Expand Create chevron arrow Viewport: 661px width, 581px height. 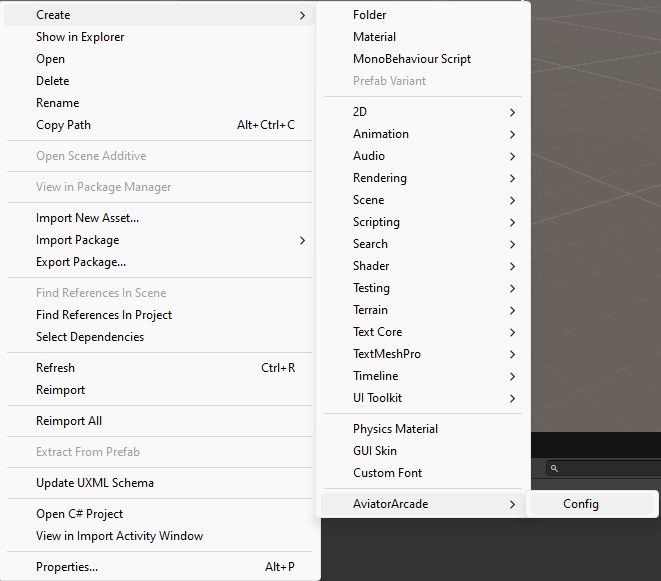(302, 16)
